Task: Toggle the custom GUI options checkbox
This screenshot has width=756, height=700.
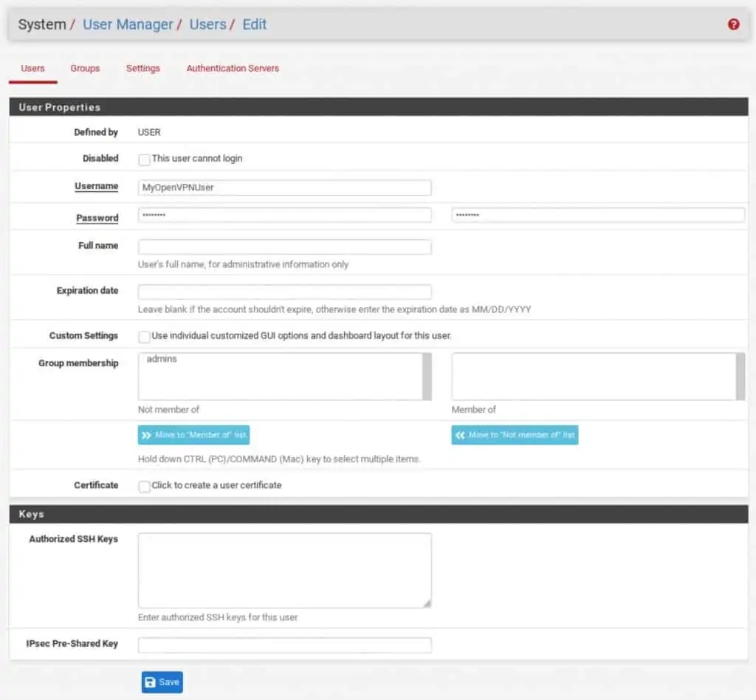Action: [145, 337]
